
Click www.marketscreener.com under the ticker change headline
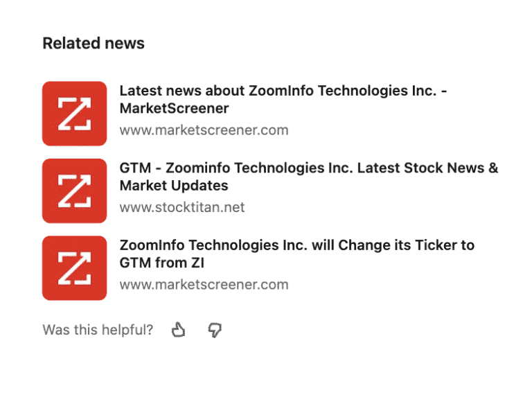[204, 285]
